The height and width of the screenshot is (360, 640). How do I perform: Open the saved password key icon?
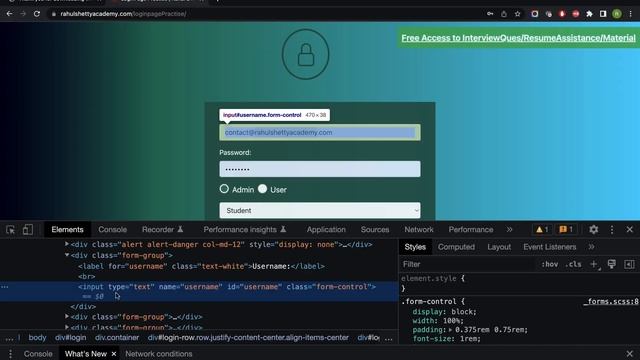click(490, 14)
